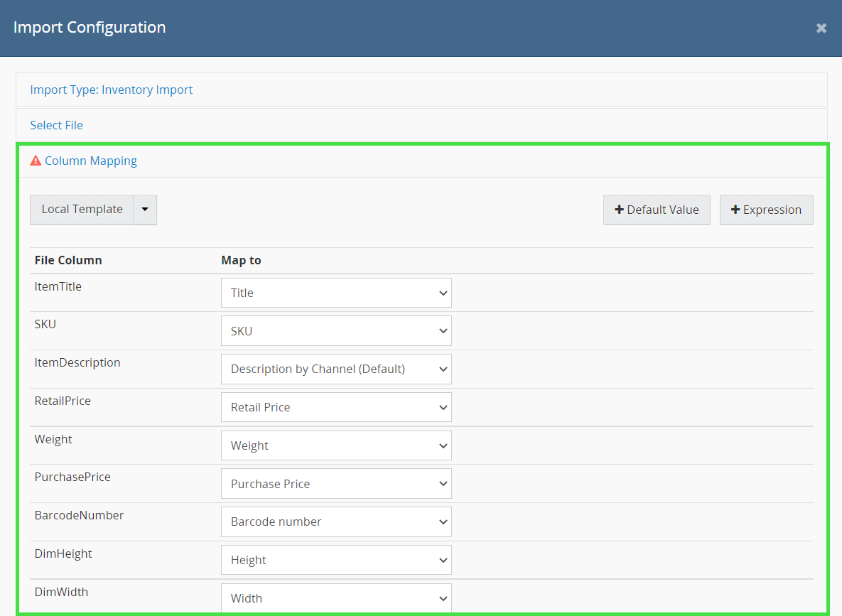The height and width of the screenshot is (616, 842).
Task: Change the ItemDescription mapping dropdown
Action: 336,369
